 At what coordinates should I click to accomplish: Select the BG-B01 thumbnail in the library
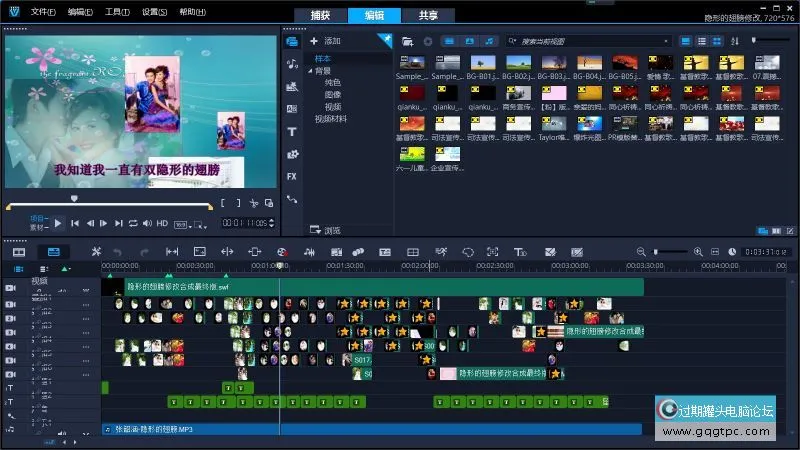coord(481,64)
